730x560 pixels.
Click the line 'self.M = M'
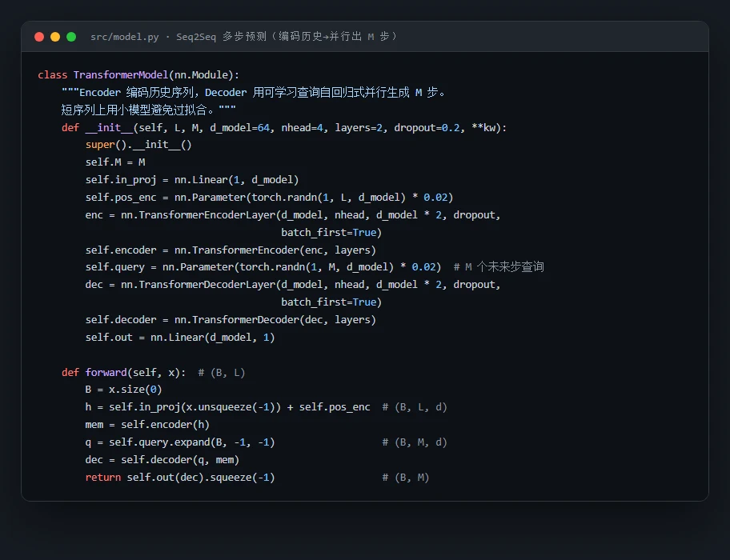pyautogui.click(x=115, y=162)
